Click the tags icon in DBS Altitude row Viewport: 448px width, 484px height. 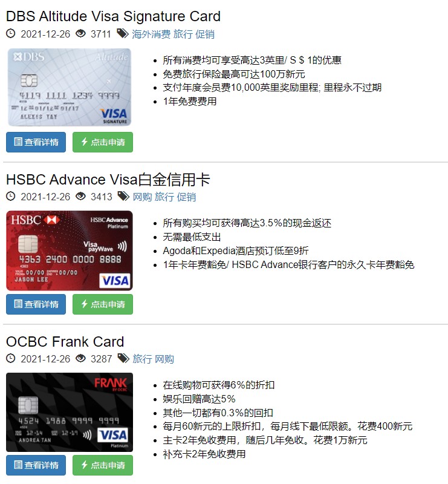(x=123, y=33)
